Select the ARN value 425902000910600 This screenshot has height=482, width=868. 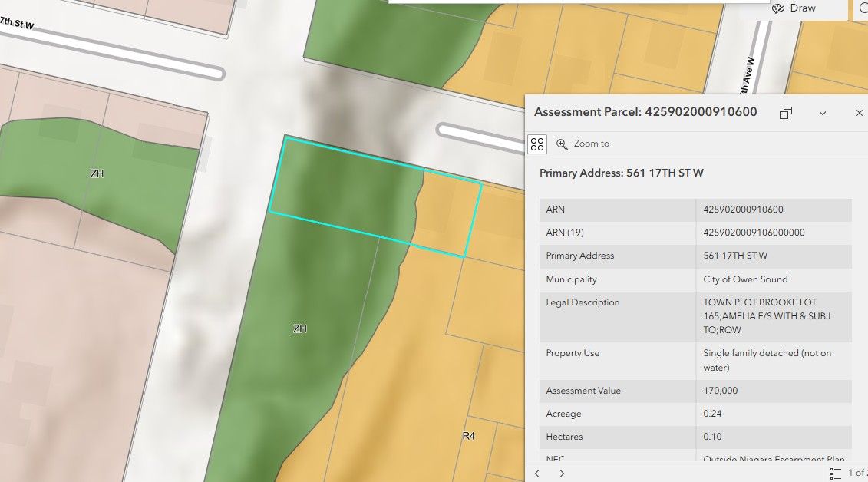point(743,210)
